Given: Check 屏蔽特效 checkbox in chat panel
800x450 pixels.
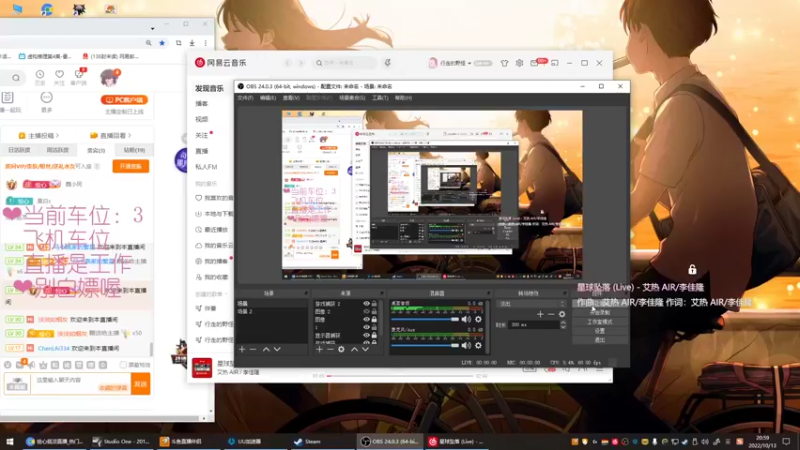Looking at the screenshot, I should click(123, 365).
